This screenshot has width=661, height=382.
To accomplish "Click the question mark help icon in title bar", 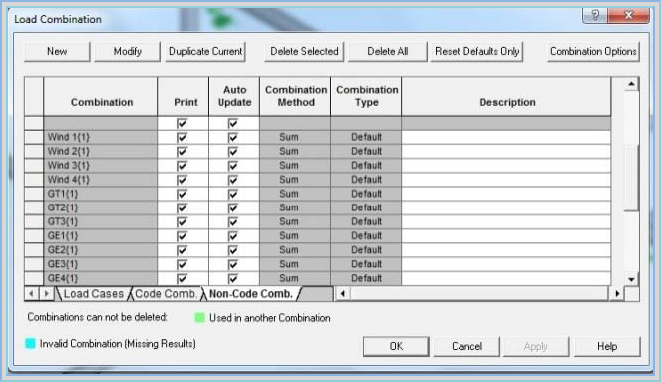I will pos(595,16).
